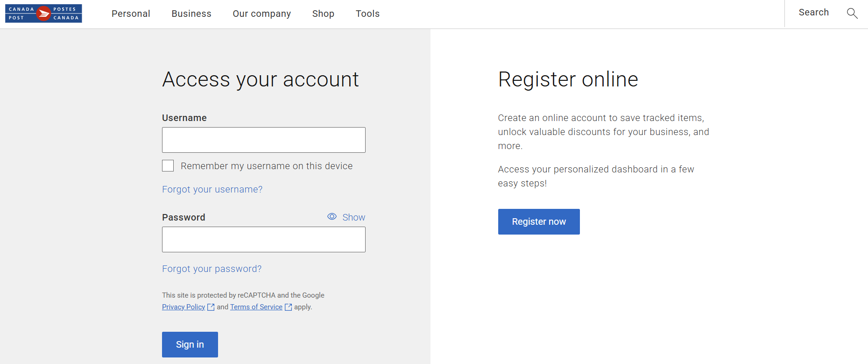The image size is (868, 364).
Task: Click the Search text in header
Action: pos(813,13)
